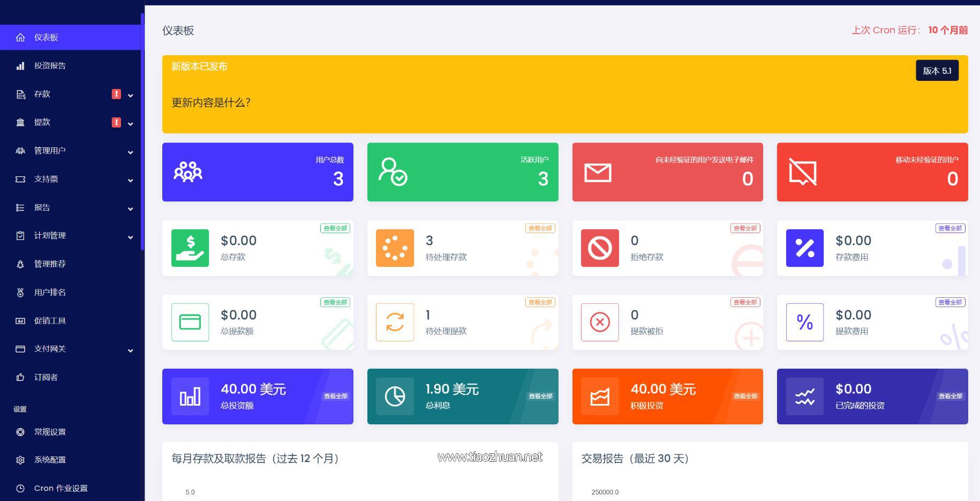Click the 版本 5.1 button
Viewport: 980px width, 501px height.
pyautogui.click(x=937, y=71)
